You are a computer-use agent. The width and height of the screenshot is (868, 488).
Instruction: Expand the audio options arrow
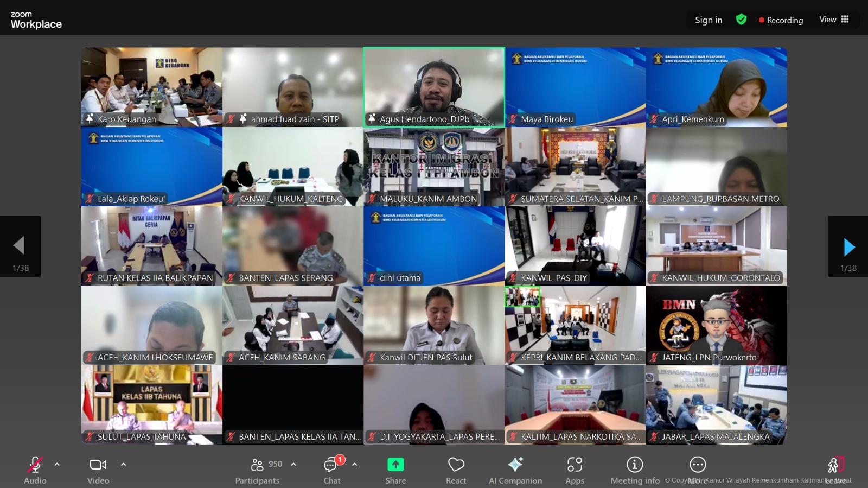[x=57, y=465]
